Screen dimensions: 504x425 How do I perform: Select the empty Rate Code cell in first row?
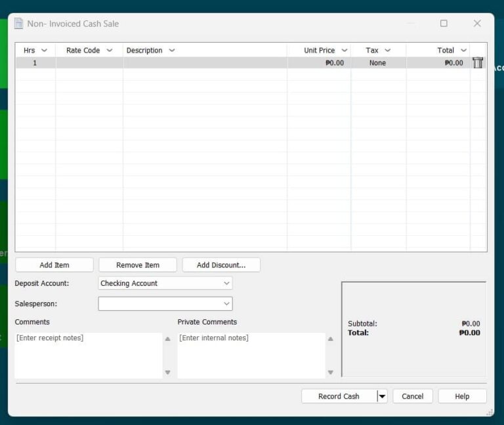point(89,63)
